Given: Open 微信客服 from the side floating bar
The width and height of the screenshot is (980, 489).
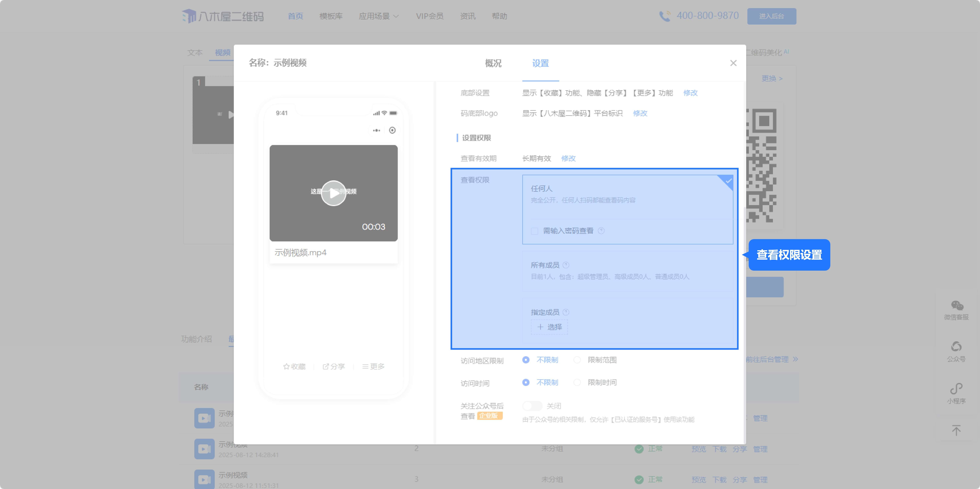Looking at the screenshot, I should 956,306.
